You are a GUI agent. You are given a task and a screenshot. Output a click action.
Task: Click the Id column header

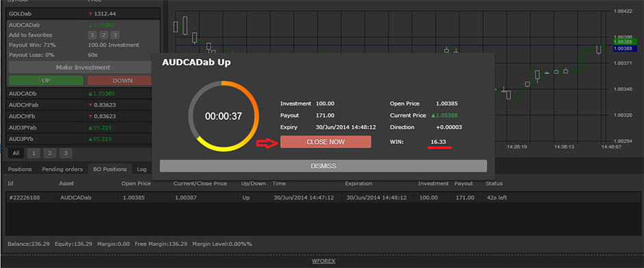tap(11, 183)
